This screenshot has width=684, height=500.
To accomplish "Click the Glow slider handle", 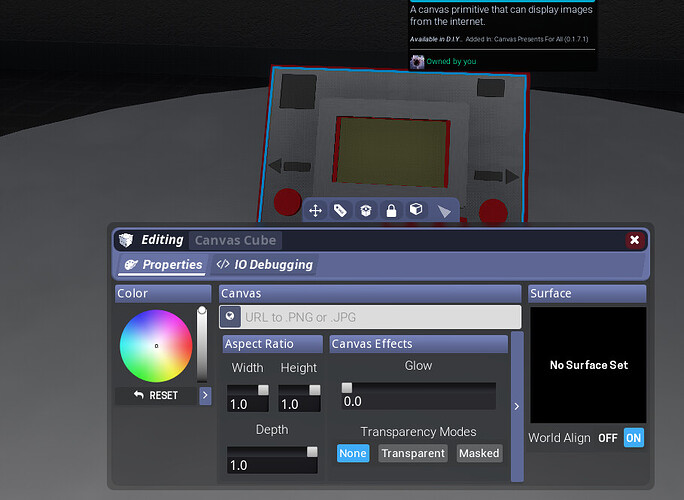I will point(347,388).
